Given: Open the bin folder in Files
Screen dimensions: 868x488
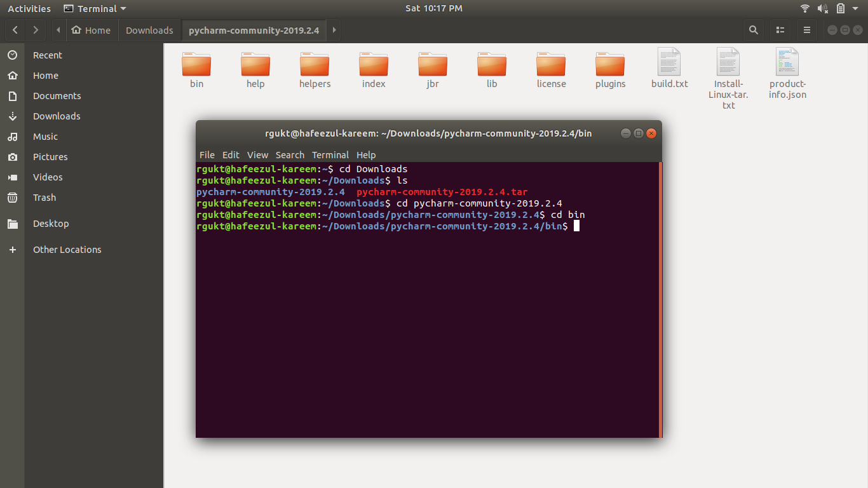Looking at the screenshot, I should click(x=196, y=64).
